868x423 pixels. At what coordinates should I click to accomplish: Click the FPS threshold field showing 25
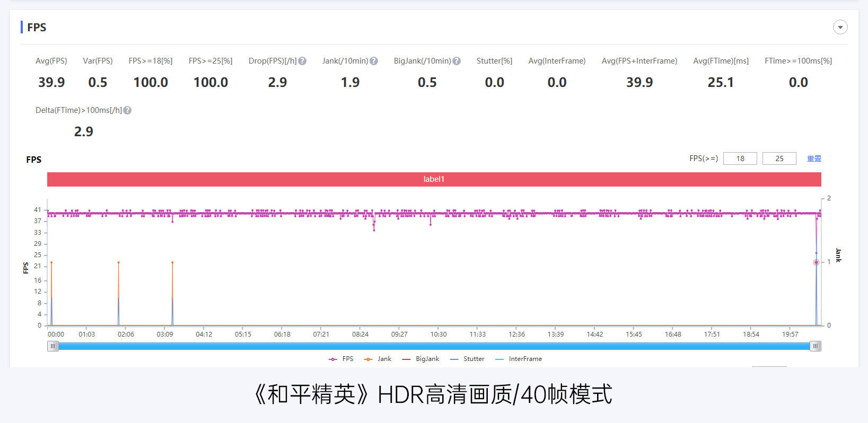[779, 158]
